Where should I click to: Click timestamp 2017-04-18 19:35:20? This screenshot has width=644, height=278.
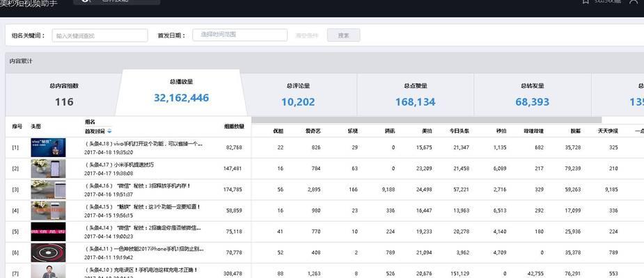(x=109, y=152)
